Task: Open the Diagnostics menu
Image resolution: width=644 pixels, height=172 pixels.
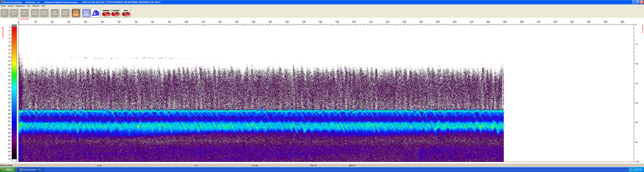Action: pyautogui.click(x=20, y=6)
